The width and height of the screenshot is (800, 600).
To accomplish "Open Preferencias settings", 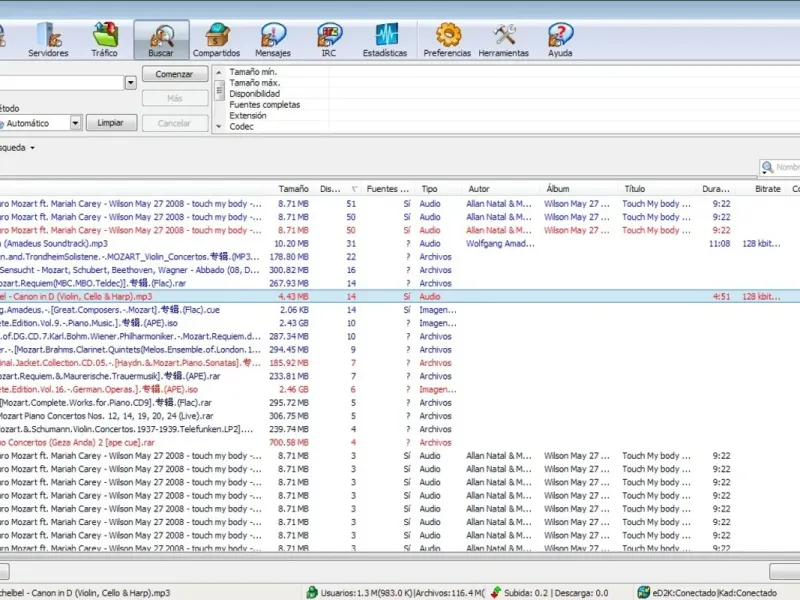I will pos(447,40).
